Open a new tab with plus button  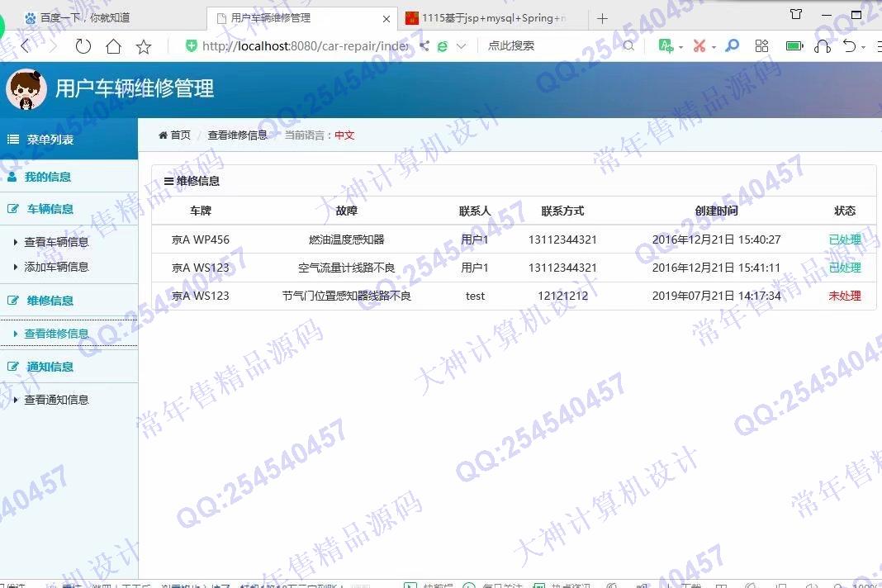602,18
